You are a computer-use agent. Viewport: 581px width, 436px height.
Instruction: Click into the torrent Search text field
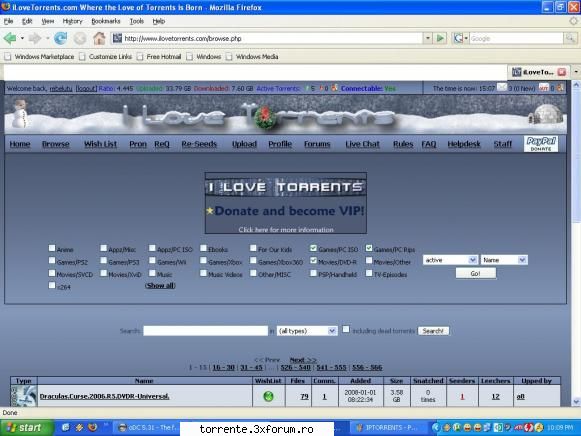pyautogui.click(x=205, y=331)
